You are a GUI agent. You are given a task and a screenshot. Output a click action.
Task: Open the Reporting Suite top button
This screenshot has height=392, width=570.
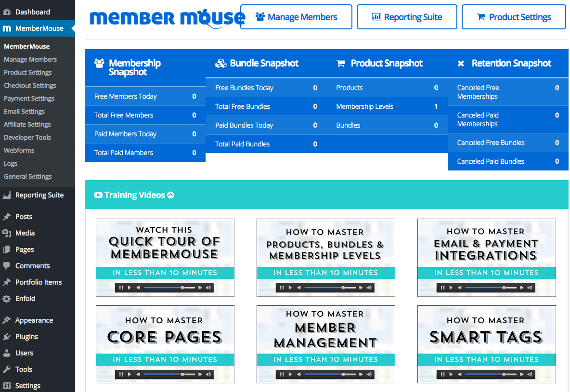point(407,17)
